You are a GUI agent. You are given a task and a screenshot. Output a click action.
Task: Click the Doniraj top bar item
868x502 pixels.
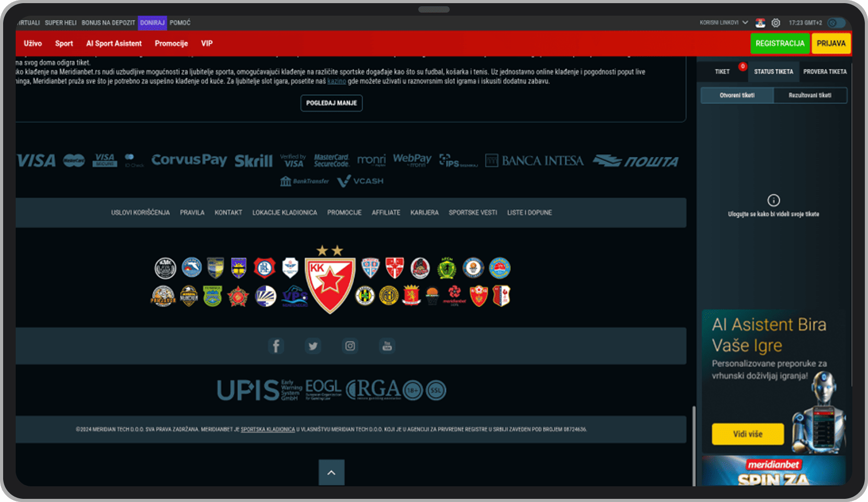click(x=152, y=23)
